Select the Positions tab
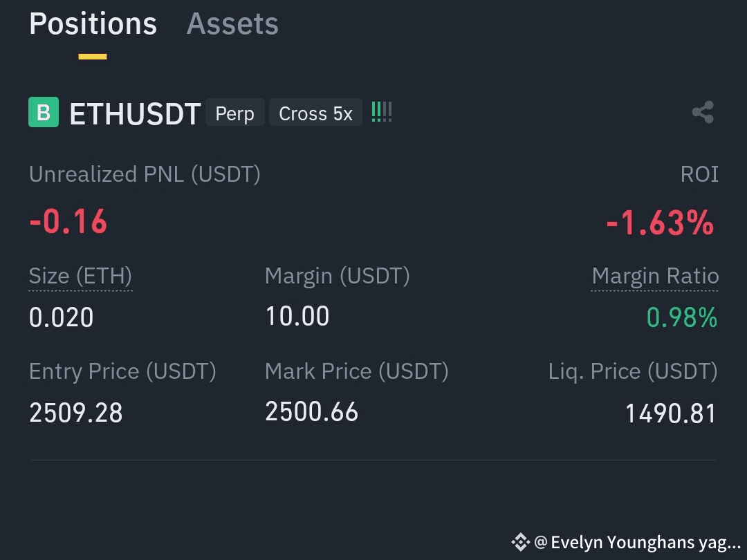 93,24
